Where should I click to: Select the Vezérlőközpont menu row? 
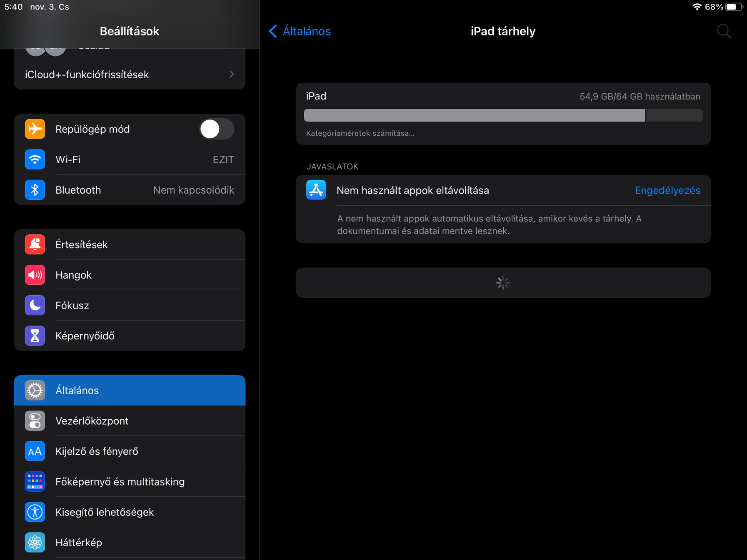point(130,421)
